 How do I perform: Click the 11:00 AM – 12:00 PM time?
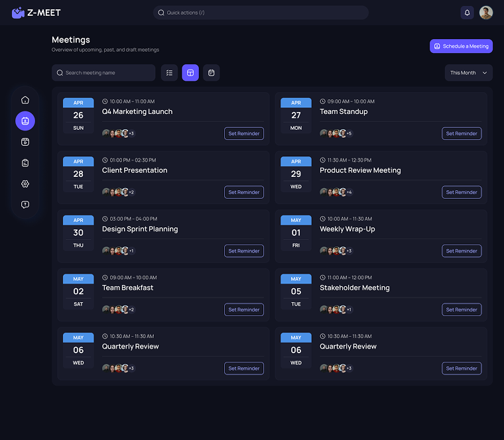[349, 278]
